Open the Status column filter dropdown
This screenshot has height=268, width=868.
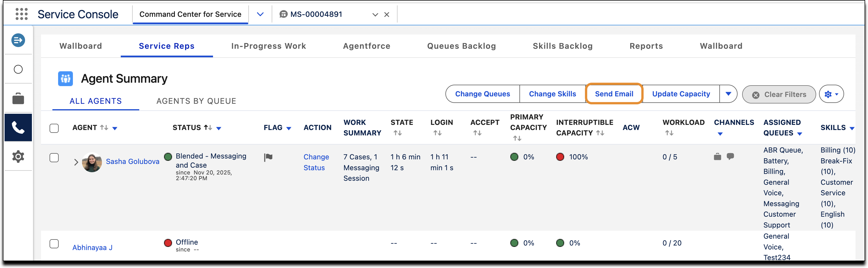(219, 129)
